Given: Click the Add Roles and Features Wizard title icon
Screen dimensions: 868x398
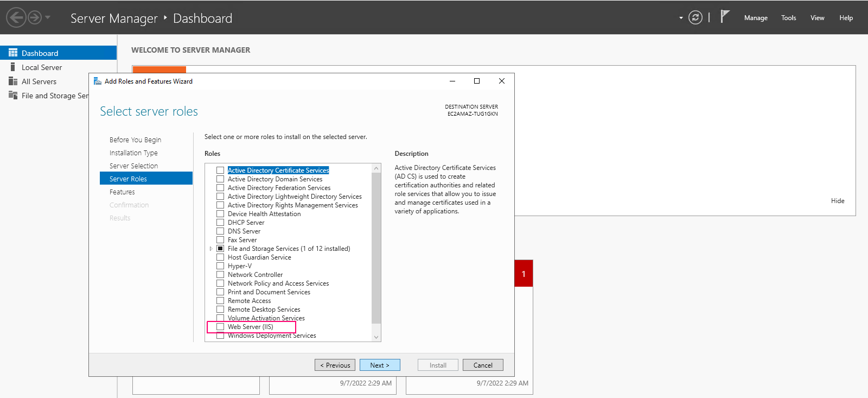Looking at the screenshot, I should click(98, 81).
